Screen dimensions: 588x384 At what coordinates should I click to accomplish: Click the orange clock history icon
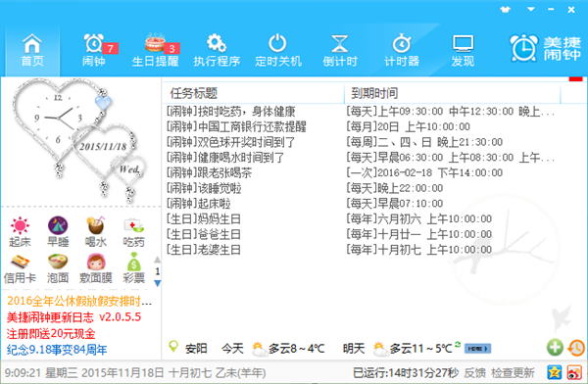coord(576,348)
